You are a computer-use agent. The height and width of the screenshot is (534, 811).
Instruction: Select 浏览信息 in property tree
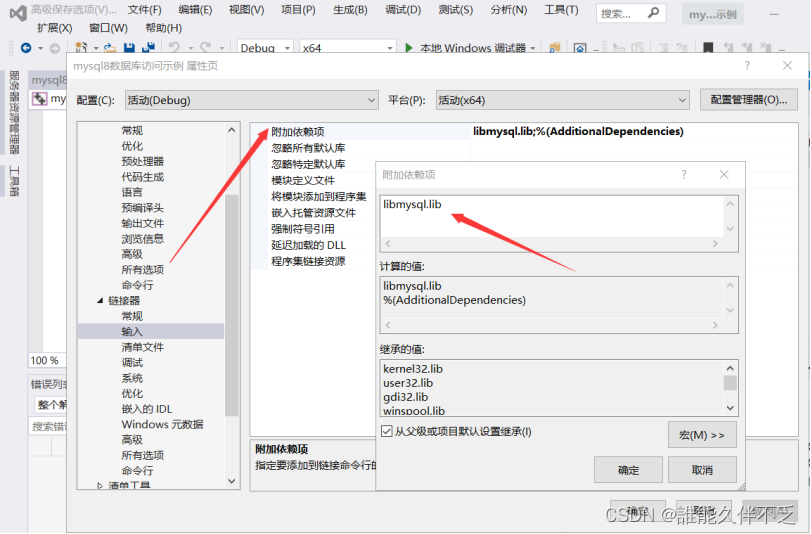[x=142, y=239]
